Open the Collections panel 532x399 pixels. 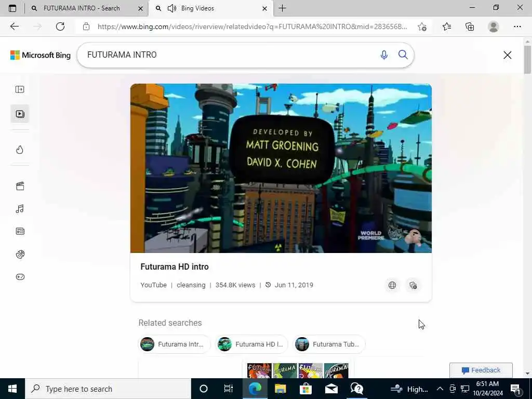470,26
